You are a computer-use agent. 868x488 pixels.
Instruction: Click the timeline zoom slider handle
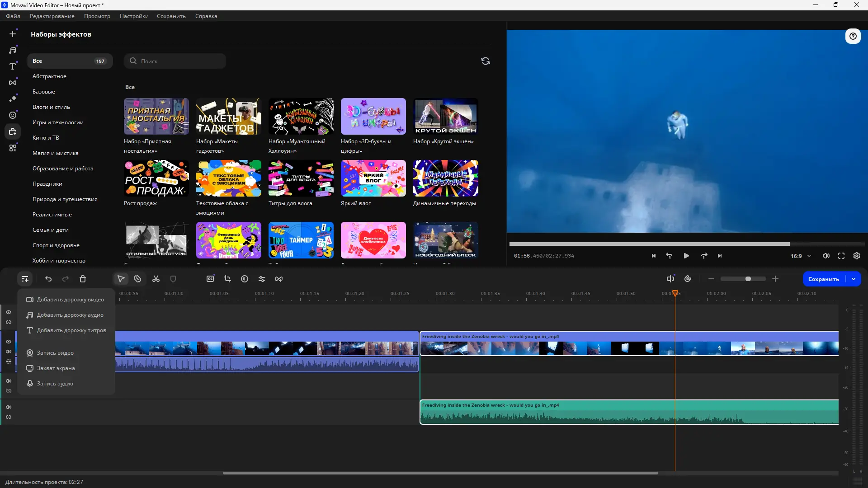[x=748, y=279]
